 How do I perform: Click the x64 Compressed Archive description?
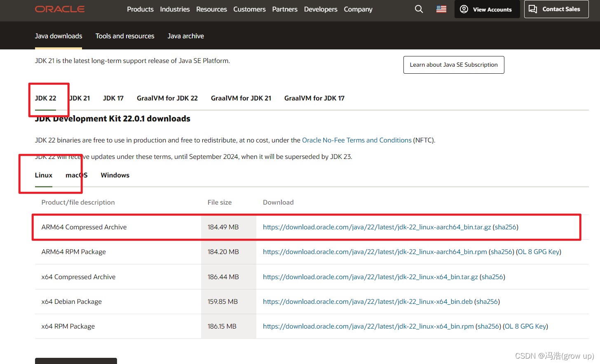point(78,277)
